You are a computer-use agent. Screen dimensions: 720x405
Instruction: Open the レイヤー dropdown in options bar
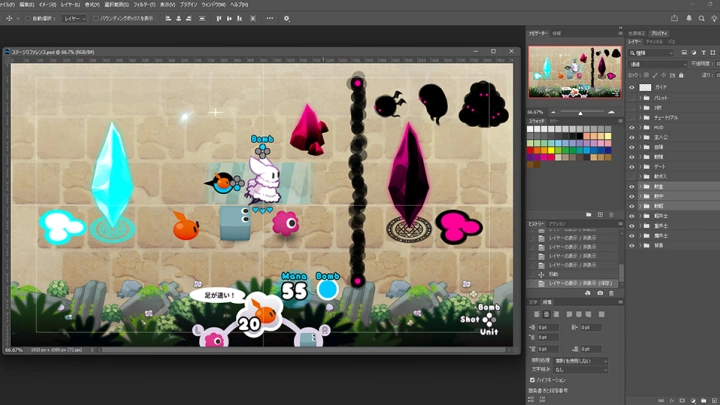coord(74,19)
